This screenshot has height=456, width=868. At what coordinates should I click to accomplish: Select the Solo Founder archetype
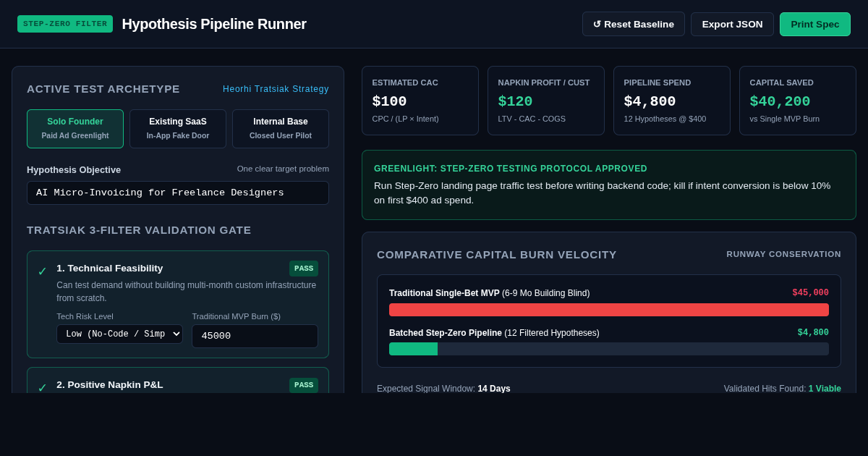(75, 129)
